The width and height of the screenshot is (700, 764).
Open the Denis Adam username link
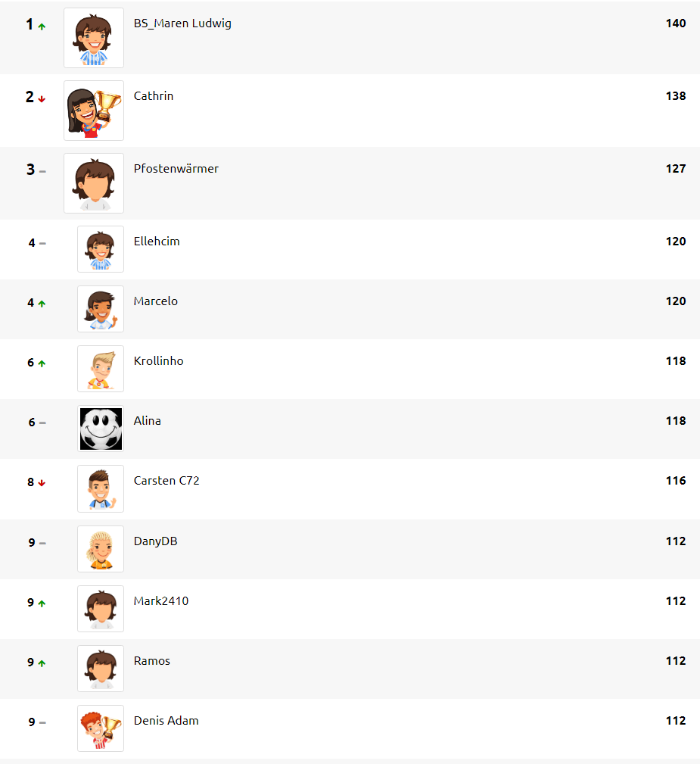coord(166,721)
